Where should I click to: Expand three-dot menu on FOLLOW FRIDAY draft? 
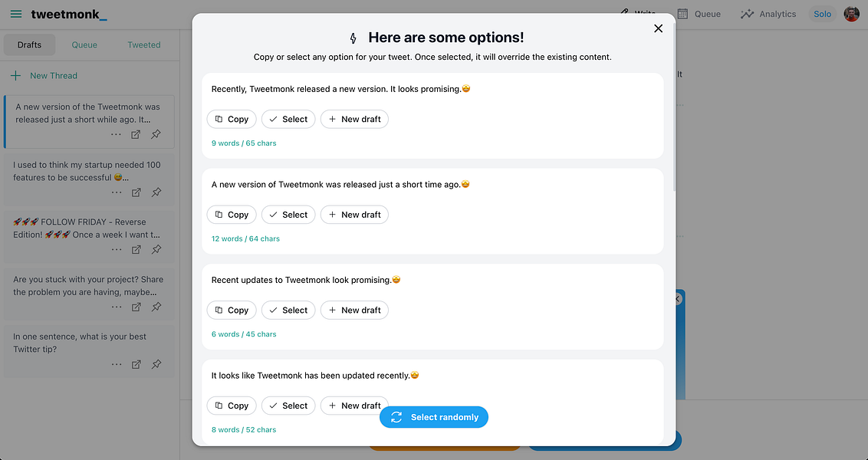pyautogui.click(x=116, y=249)
